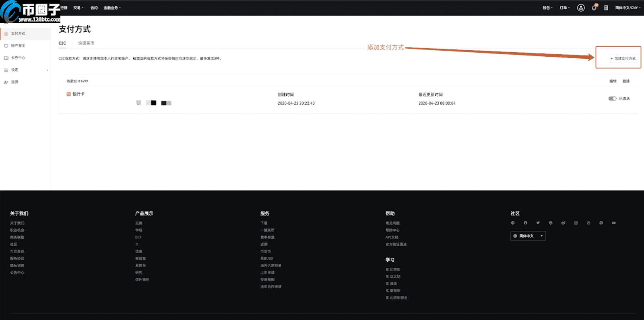The image size is (644, 320).
Task: Open the 实验室 footer link
Action: 140,258
